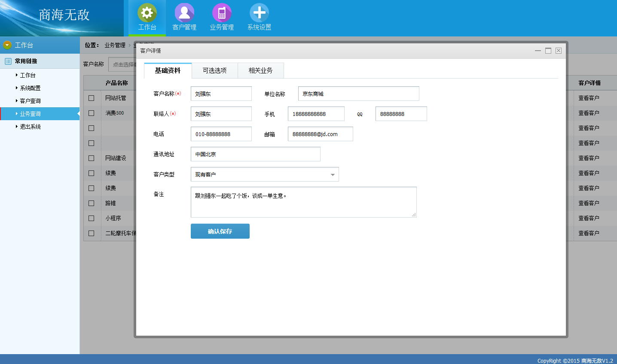Click the 邮箱 input field
Image resolution: width=617 pixels, height=364 pixels.
[320, 134]
